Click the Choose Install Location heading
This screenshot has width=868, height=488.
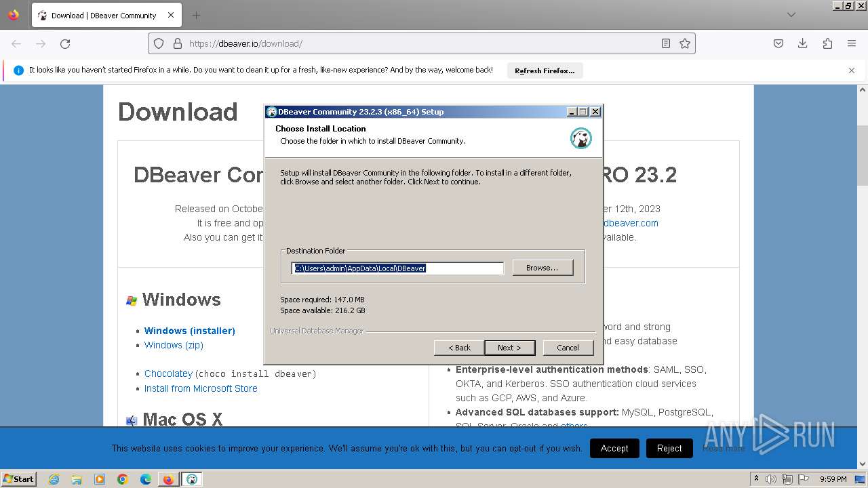coord(321,129)
